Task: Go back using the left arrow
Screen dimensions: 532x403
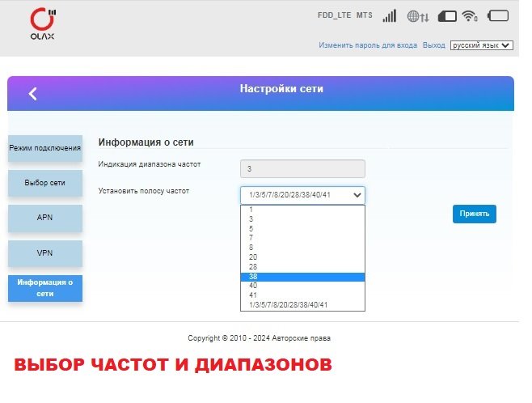Action: coord(33,94)
